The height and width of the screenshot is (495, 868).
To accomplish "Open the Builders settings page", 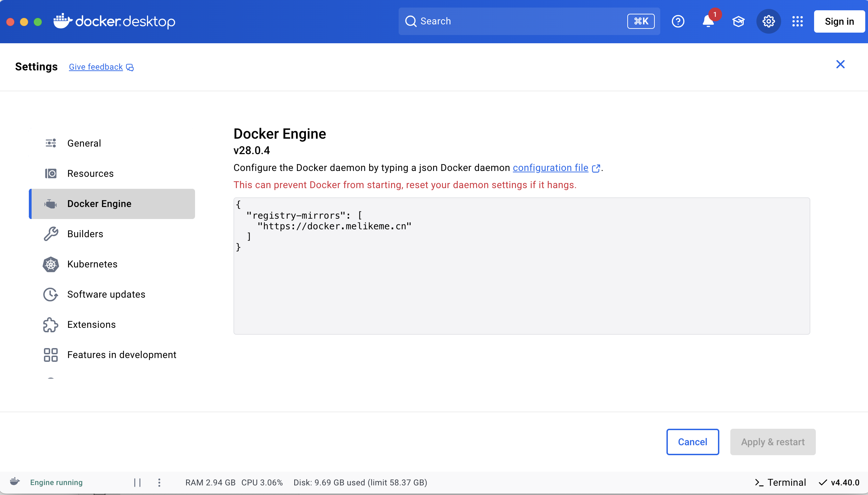I will tap(85, 234).
